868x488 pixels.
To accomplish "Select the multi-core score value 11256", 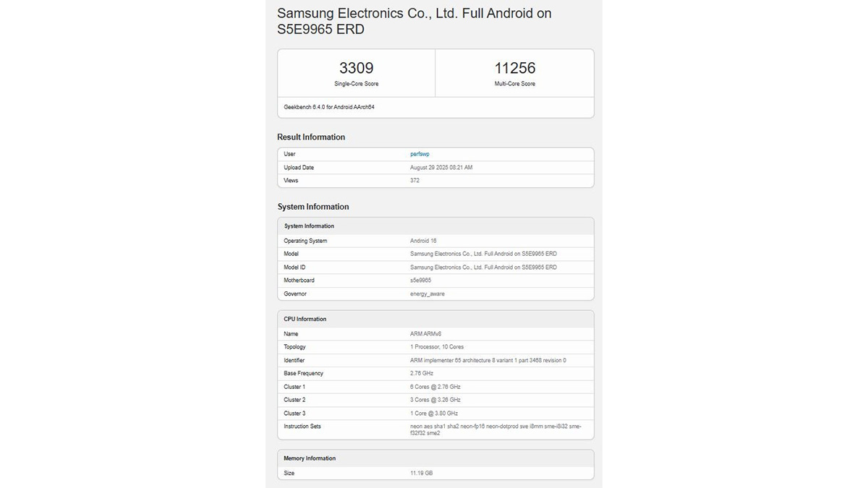I will coord(515,68).
